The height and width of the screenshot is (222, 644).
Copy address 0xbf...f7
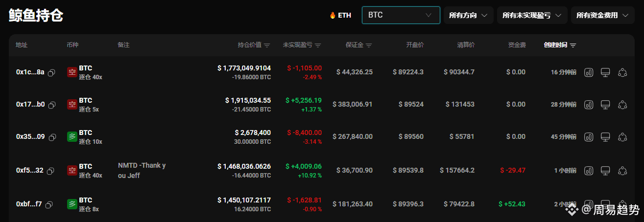point(48,204)
